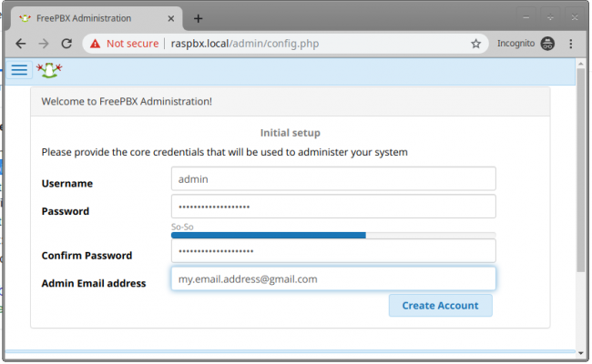Image resolution: width=592 pixels, height=364 pixels.
Task: Click the 'Not secure' label
Action: coord(133,44)
